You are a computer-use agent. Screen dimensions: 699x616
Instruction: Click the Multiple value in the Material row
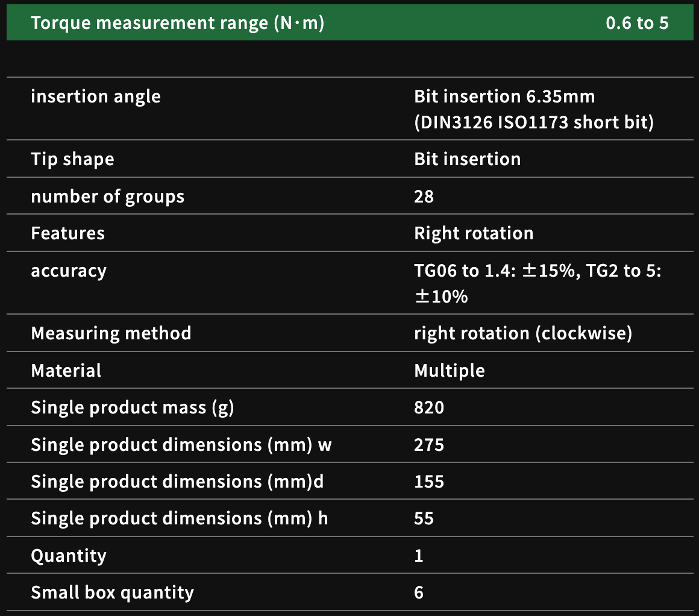click(x=450, y=370)
